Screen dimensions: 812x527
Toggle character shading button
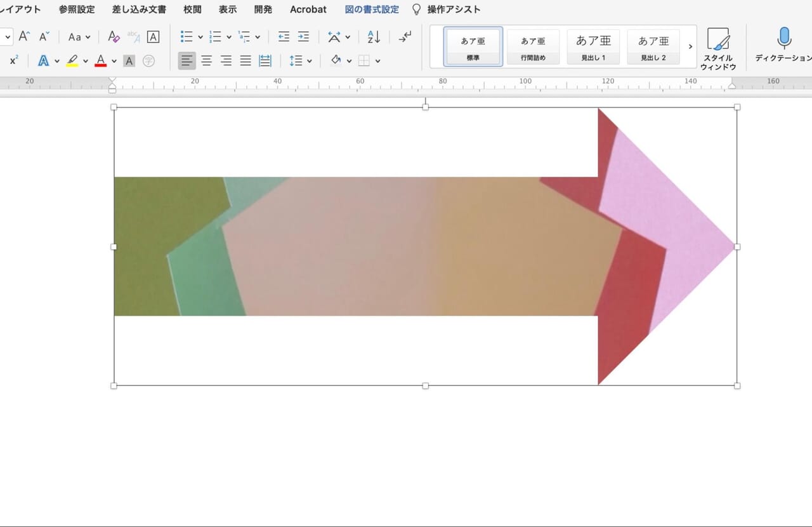(x=129, y=61)
